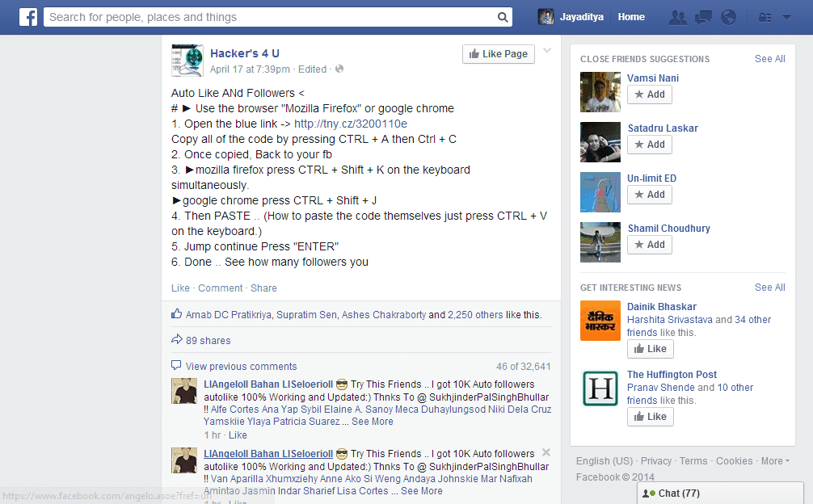Open Cookies footer link
Image resolution: width=813 pixels, height=504 pixels.
(734, 461)
